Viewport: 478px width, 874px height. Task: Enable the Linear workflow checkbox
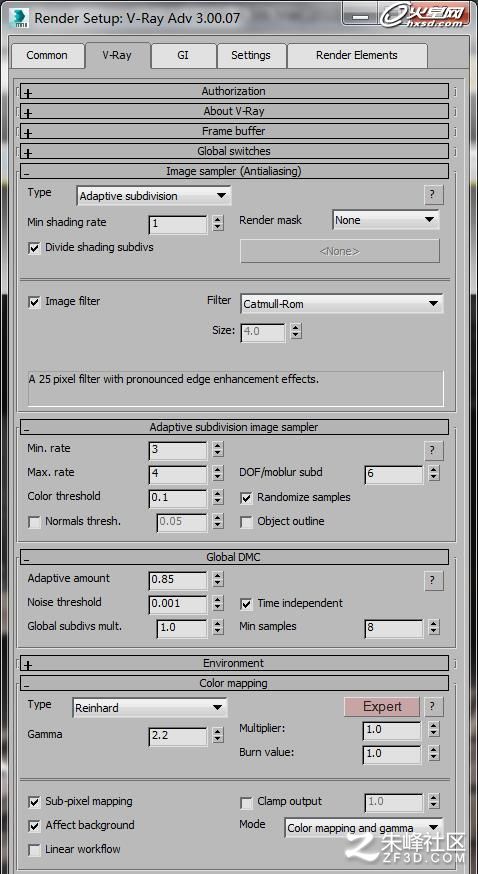click(35, 849)
